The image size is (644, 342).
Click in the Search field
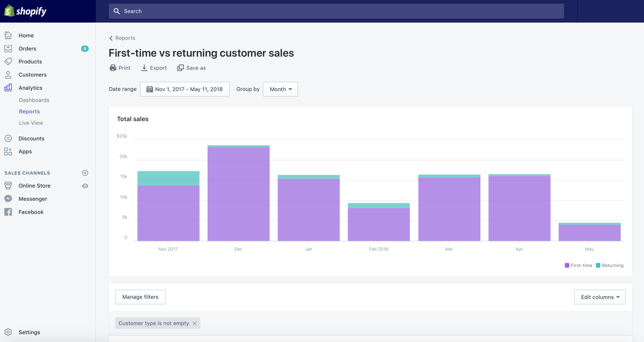point(337,11)
